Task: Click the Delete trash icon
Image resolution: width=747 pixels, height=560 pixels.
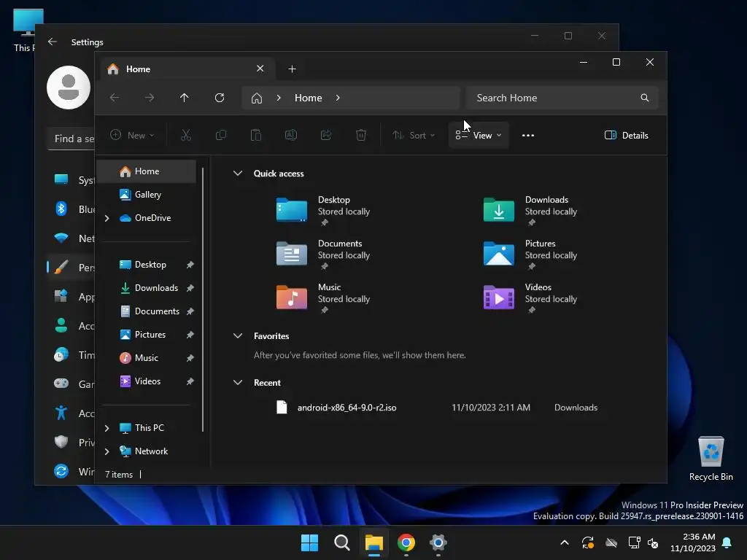Action: pos(361,135)
